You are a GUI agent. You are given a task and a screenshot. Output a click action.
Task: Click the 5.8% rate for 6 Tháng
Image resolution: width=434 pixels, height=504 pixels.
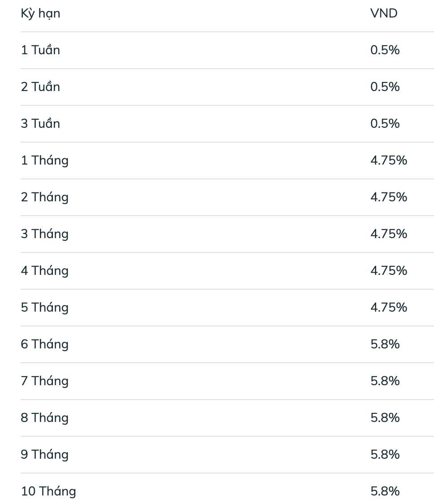tap(385, 344)
